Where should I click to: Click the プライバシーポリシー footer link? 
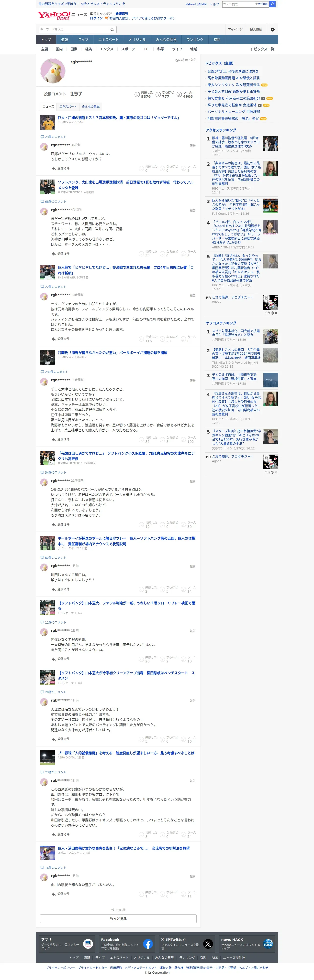pyautogui.click(x=61, y=968)
